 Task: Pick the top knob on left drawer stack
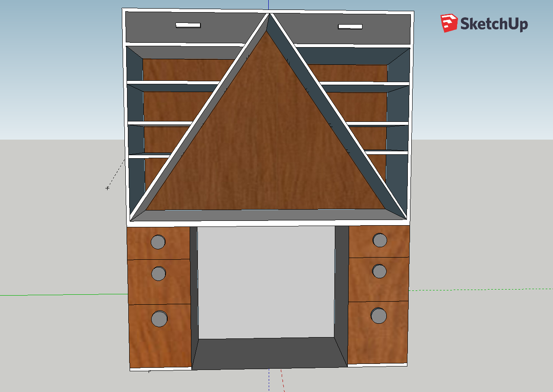click(158, 242)
